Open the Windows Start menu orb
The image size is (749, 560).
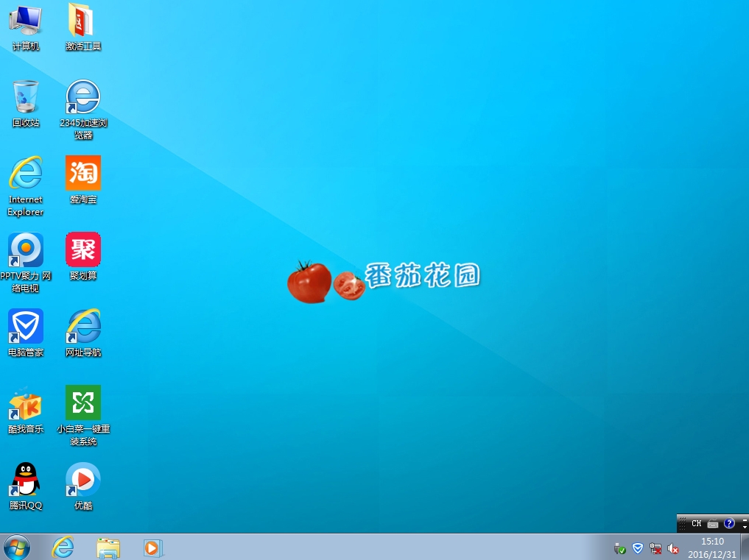tap(17, 547)
